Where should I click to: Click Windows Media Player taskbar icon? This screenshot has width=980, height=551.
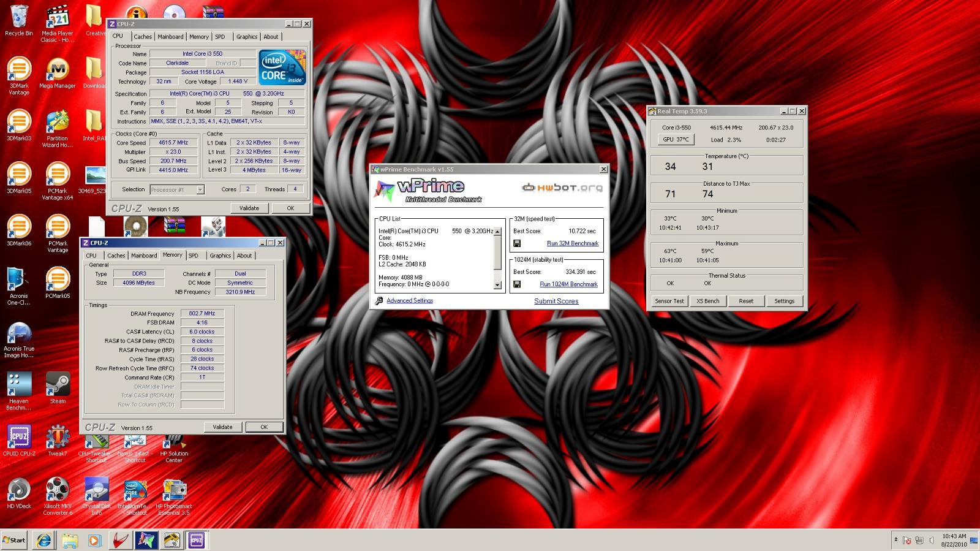94,540
